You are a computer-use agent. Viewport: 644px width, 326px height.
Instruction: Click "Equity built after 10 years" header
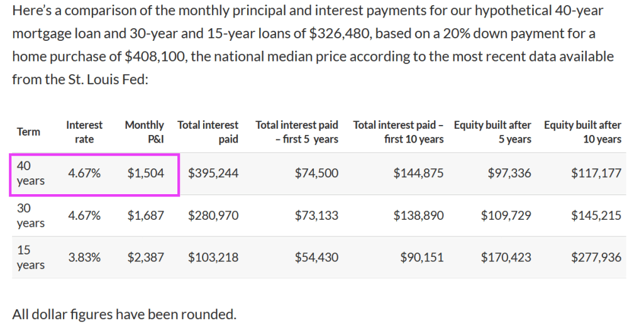(582, 132)
